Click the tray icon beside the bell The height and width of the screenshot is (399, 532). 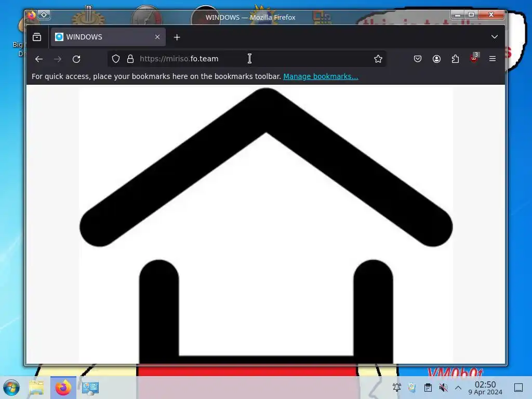(412, 388)
